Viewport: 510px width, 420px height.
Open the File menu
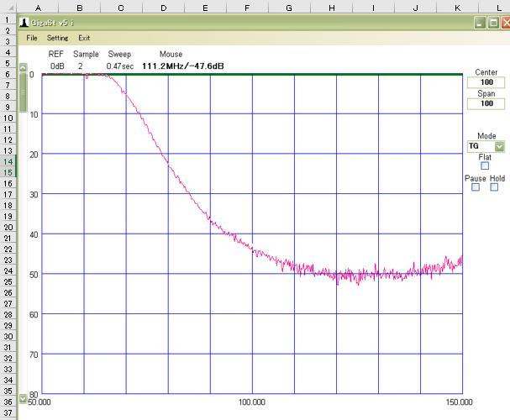[x=32, y=38]
